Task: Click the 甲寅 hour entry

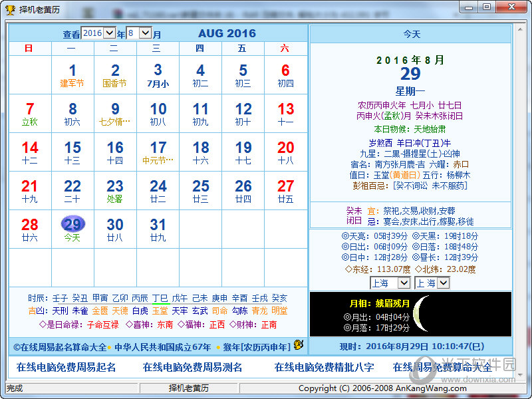Action: 100,298
